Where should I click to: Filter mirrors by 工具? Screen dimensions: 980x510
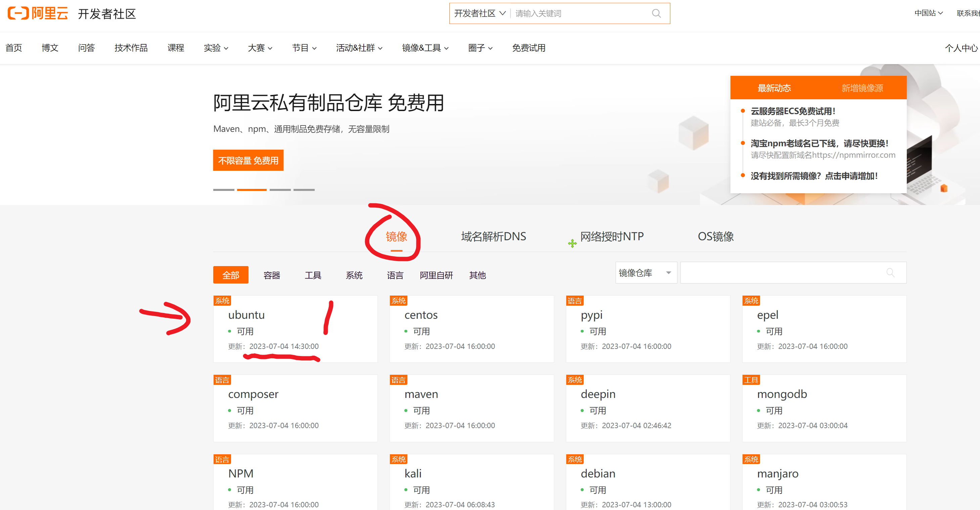pos(313,275)
